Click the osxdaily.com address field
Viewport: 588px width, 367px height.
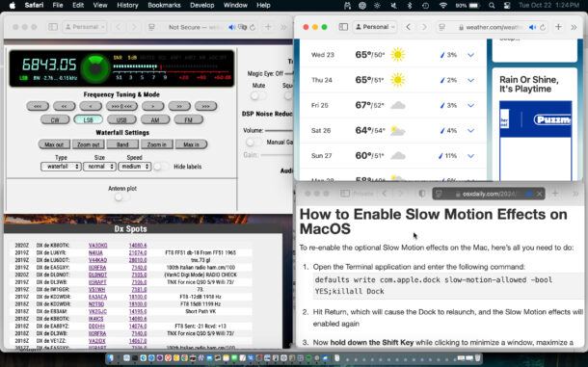coord(489,194)
